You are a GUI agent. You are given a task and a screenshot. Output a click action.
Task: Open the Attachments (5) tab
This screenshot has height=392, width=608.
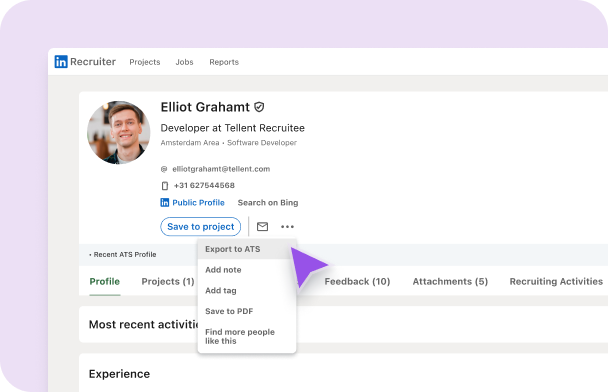tap(450, 281)
